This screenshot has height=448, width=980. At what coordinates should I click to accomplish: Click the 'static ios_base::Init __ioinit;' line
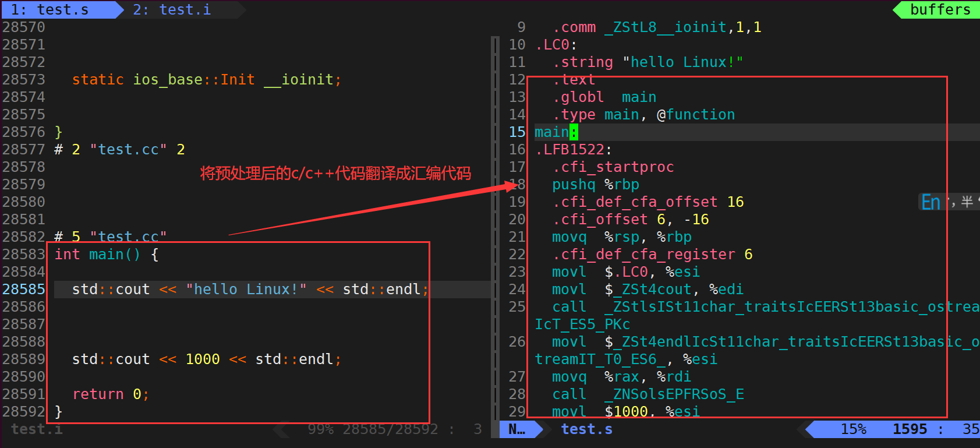[x=207, y=80]
